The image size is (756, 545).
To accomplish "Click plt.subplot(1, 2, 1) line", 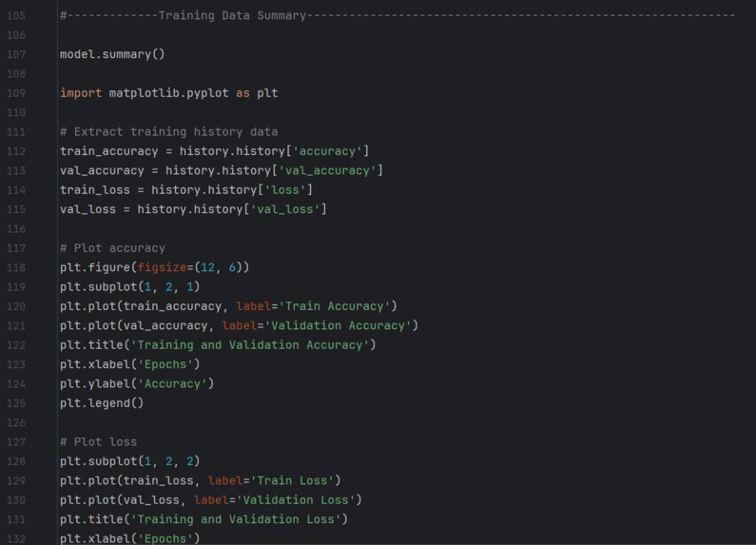I will [x=130, y=287].
